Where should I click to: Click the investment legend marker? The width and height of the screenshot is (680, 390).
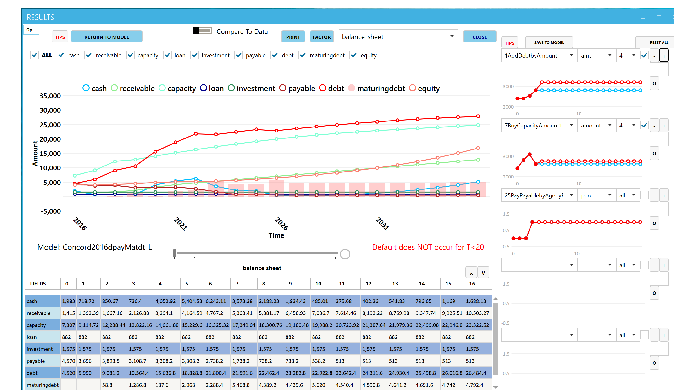231,88
